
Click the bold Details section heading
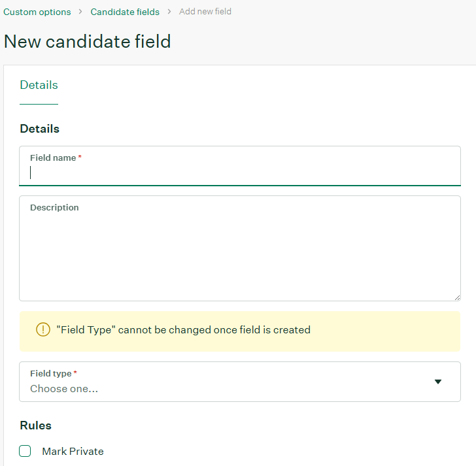pos(39,129)
